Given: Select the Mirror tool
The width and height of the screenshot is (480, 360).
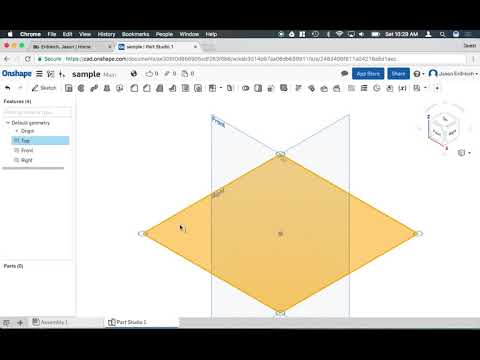Looking at the screenshot, I should point(230,88).
